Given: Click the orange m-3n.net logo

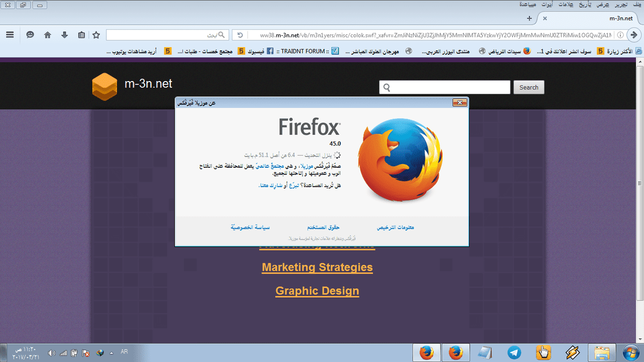Looking at the screenshot, I should point(105,86).
